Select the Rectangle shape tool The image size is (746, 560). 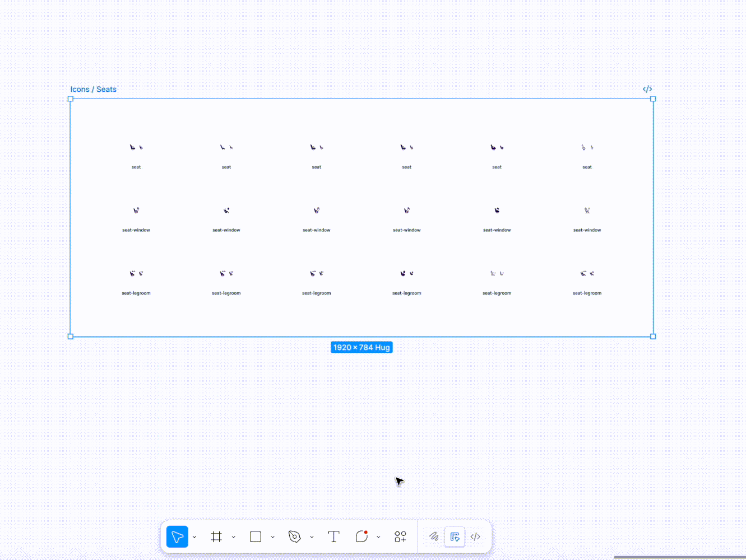(x=256, y=537)
